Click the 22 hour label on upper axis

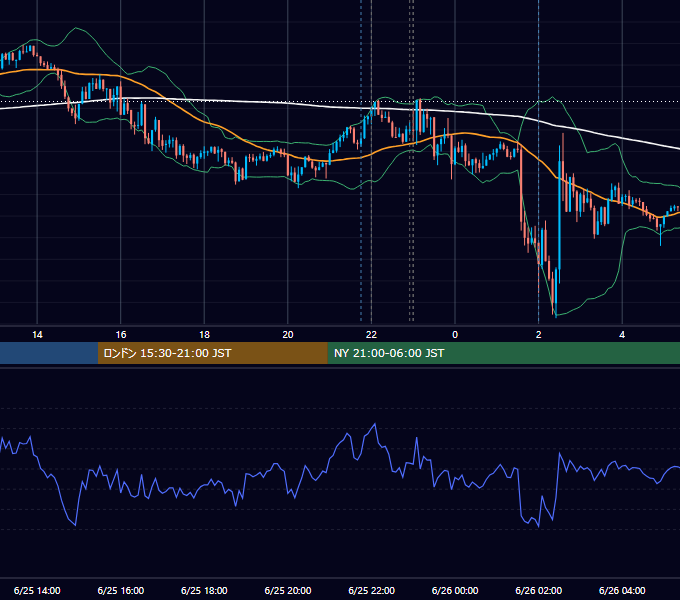point(371,335)
